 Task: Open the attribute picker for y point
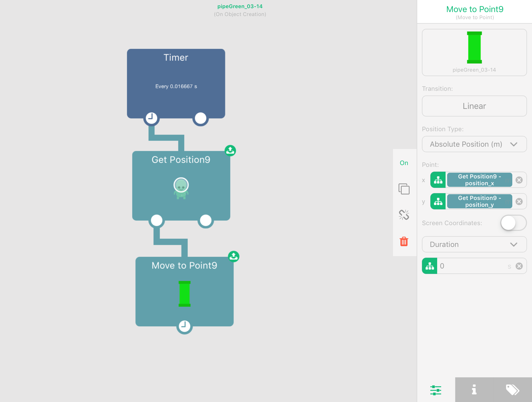pos(438,202)
